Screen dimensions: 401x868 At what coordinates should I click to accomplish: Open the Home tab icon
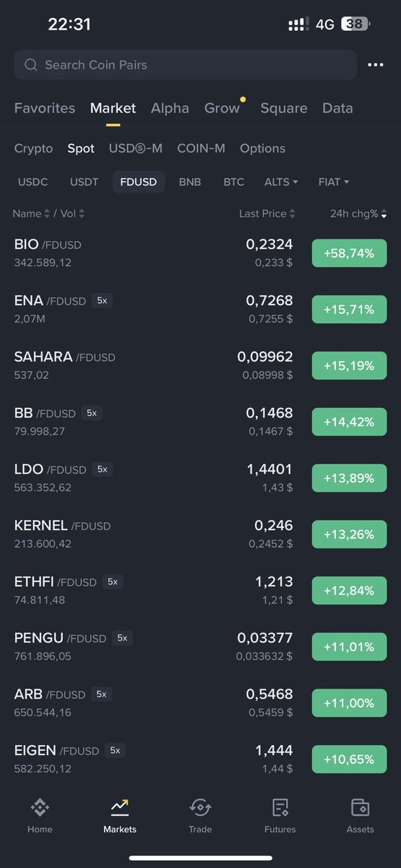pos(40,807)
